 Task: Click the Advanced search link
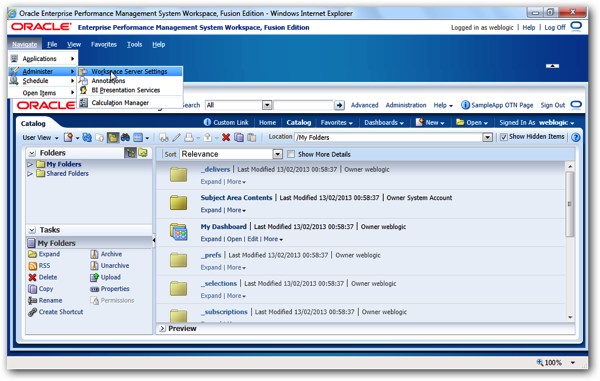coord(364,105)
